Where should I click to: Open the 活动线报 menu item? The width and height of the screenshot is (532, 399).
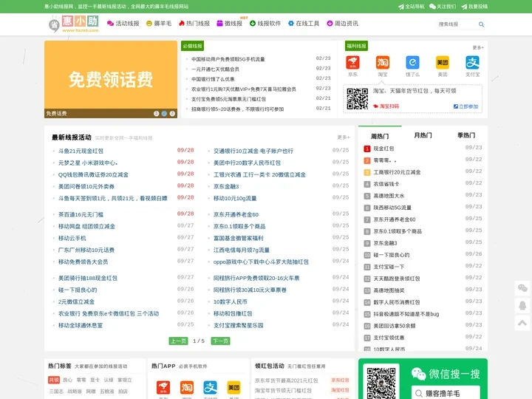(123, 24)
